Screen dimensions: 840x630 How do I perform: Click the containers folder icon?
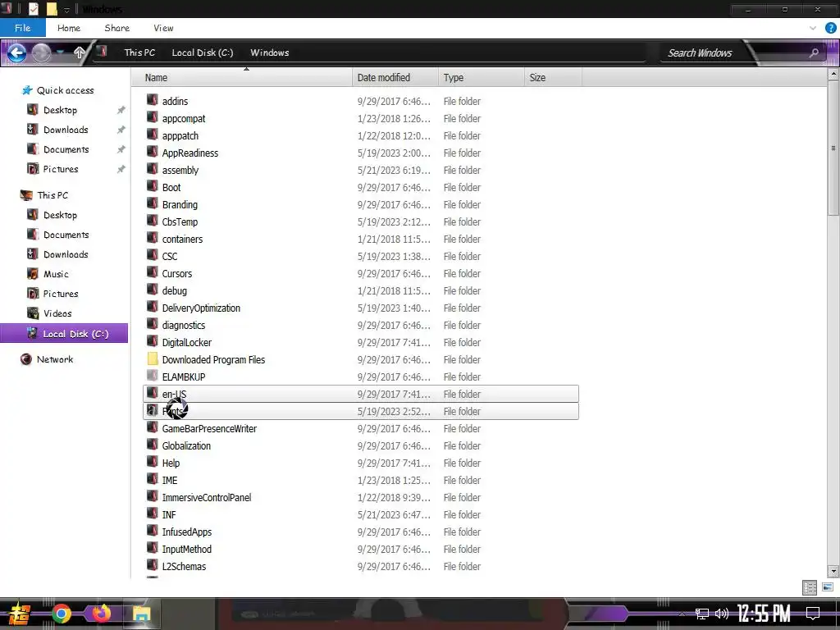tap(152, 238)
